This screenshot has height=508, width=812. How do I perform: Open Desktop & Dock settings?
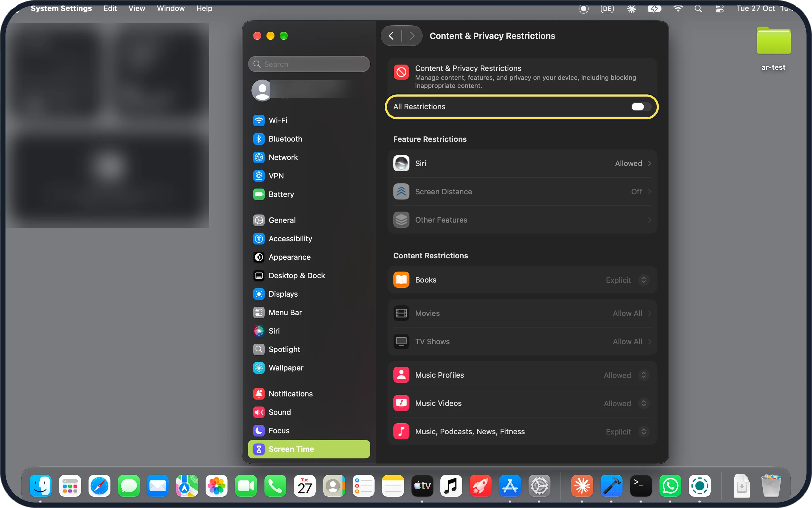[x=309, y=276]
